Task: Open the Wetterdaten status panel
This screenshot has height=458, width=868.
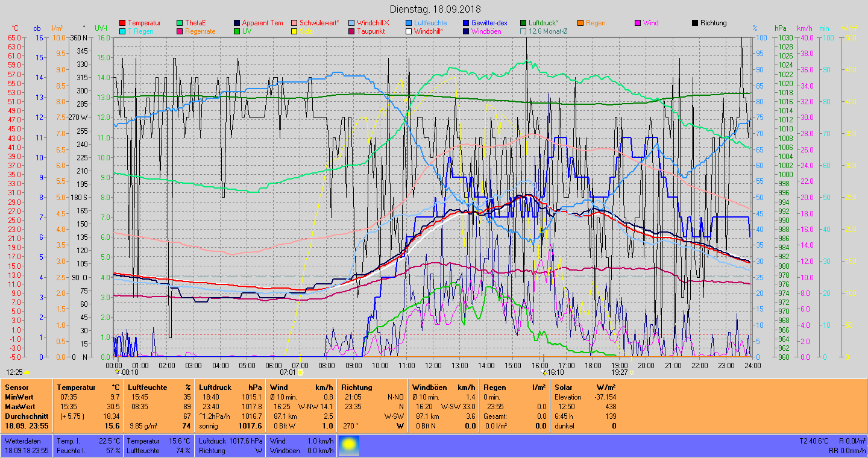Action: click(27, 446)
